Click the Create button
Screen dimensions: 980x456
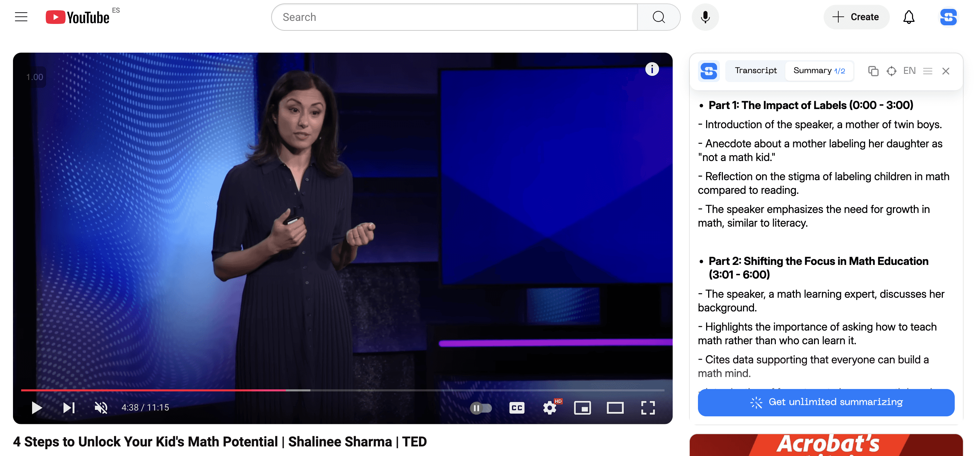pyautogui.click(x=856, y=17)
